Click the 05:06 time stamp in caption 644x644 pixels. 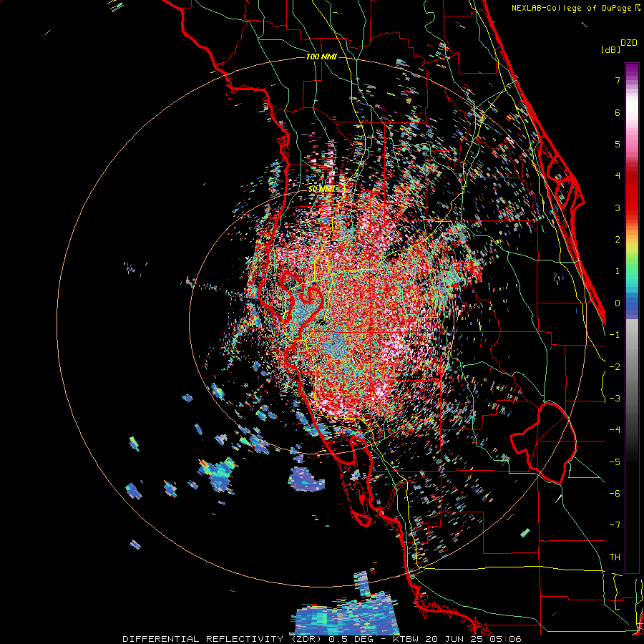point(506,639)
